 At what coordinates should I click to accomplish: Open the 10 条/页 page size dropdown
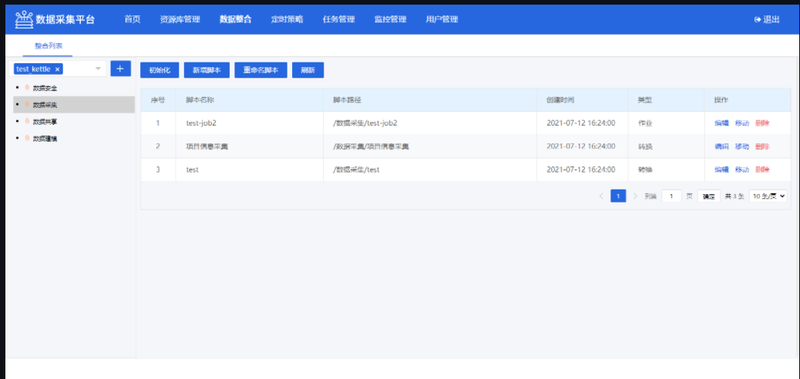click(x=768, y=196)
